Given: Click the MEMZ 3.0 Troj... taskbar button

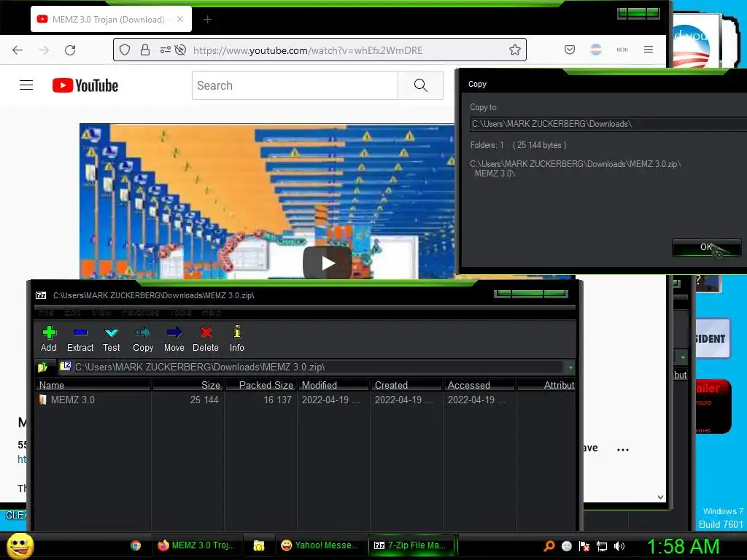Looking at the screenshot, I should (197, 545).
